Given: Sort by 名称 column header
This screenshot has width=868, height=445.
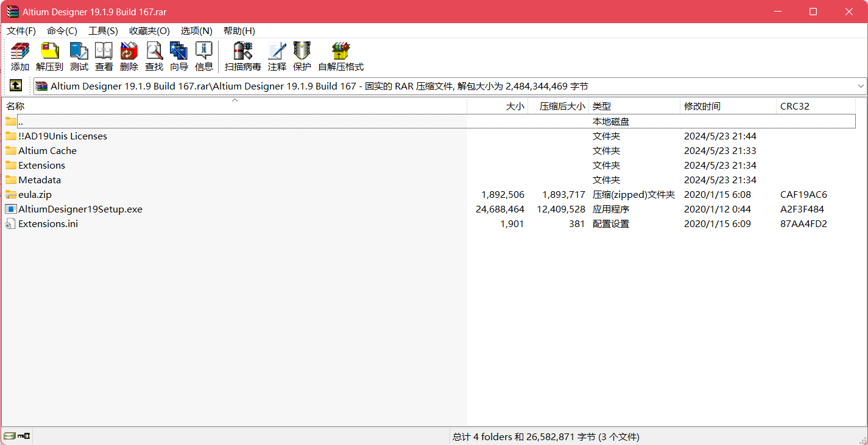Looking at the screenshot, I should pyautogui.click(x=235, y=106).
